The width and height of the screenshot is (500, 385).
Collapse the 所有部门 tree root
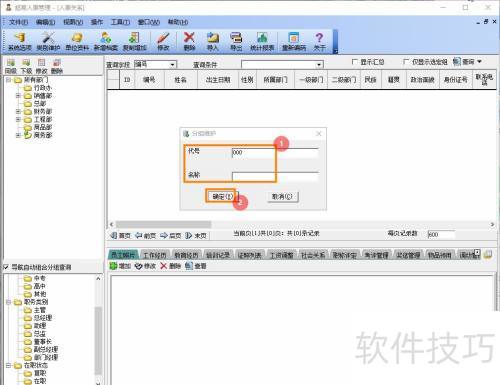[x=9, y=80]
